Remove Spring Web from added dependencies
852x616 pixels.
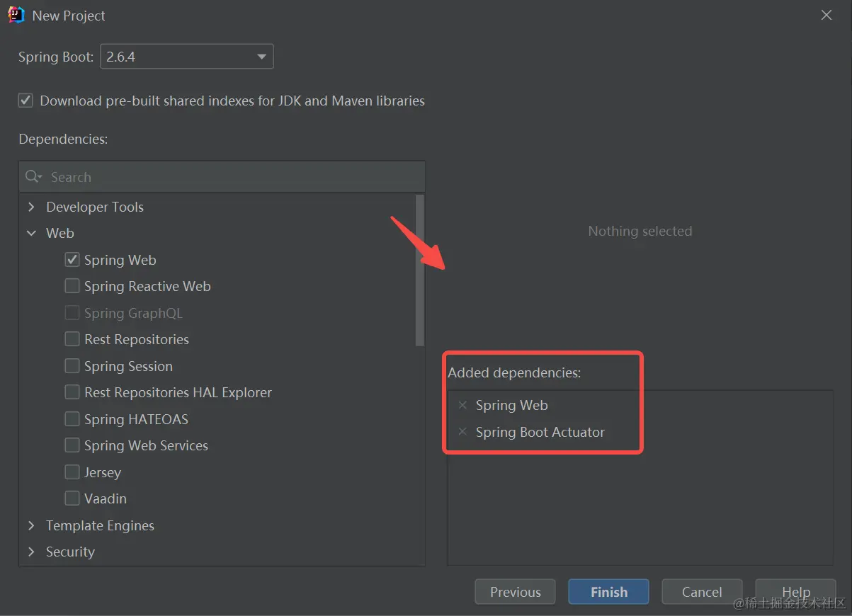(462, 405)
